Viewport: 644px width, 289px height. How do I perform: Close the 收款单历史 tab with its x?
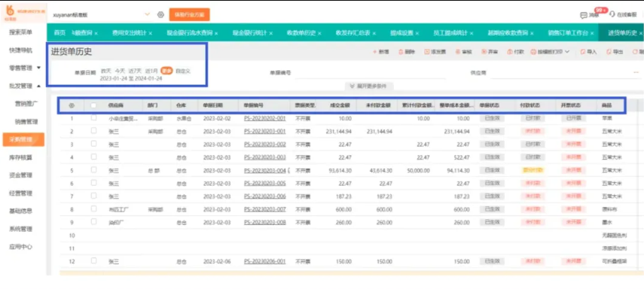(x=319, y=33)
